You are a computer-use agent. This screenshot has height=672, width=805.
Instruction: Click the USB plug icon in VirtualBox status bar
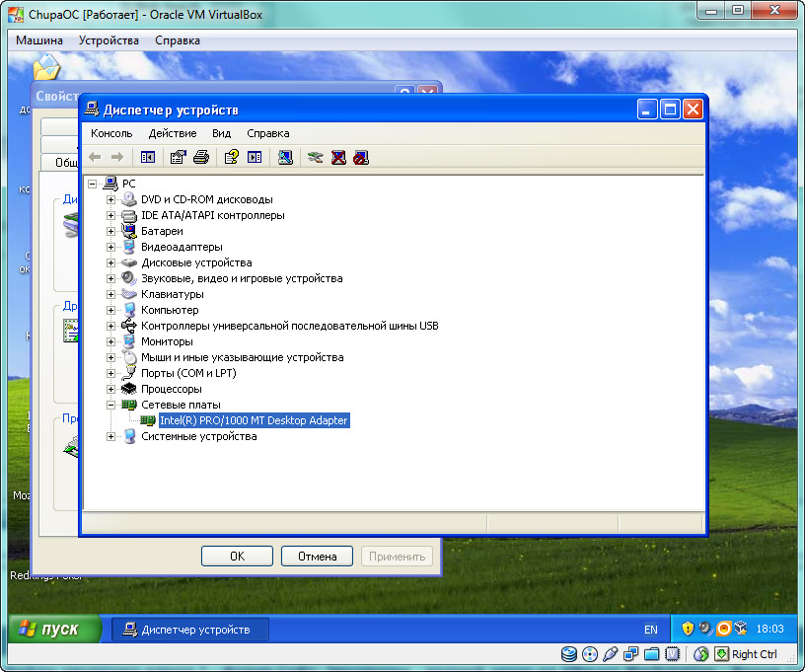point(611,654)
